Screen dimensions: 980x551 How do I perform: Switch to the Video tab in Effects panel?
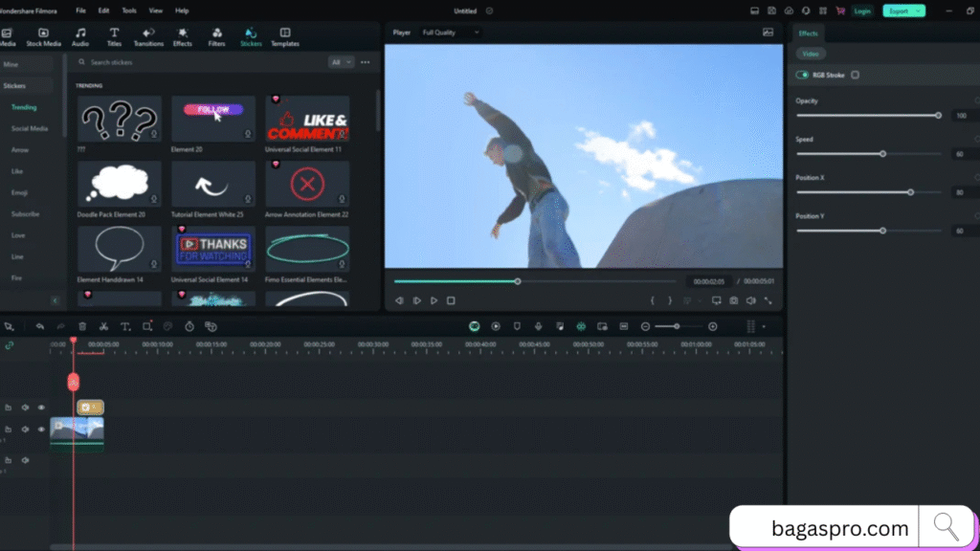tap(810, 53)
